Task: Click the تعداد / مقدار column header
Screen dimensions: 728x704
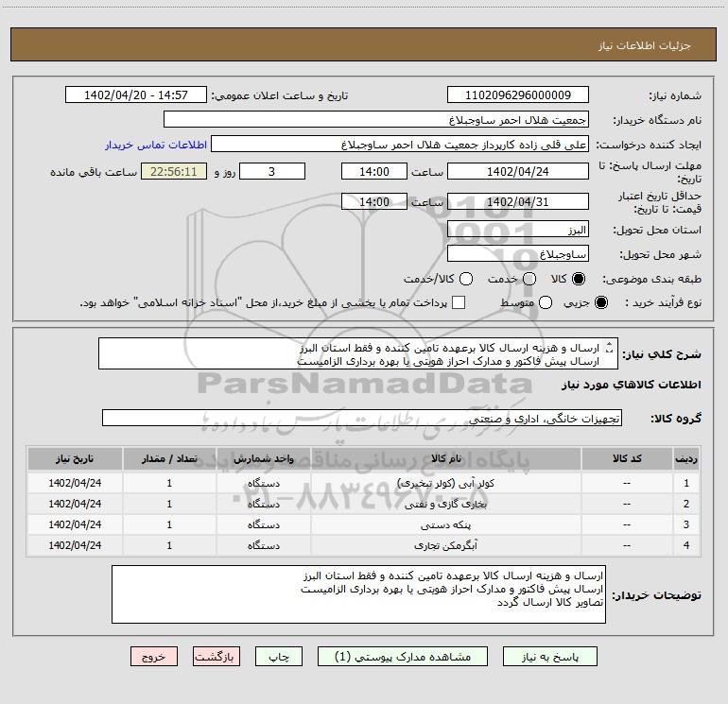Action: [x=169, y=458]
